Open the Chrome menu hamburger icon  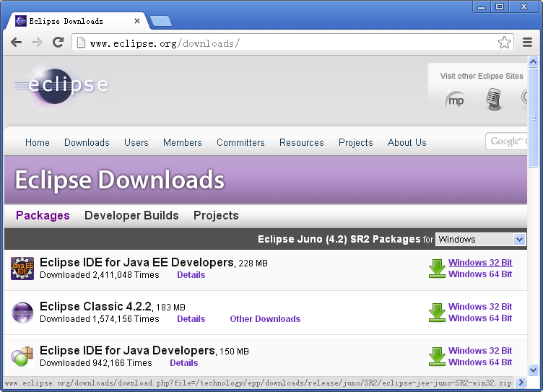click(x=527, y=43)
